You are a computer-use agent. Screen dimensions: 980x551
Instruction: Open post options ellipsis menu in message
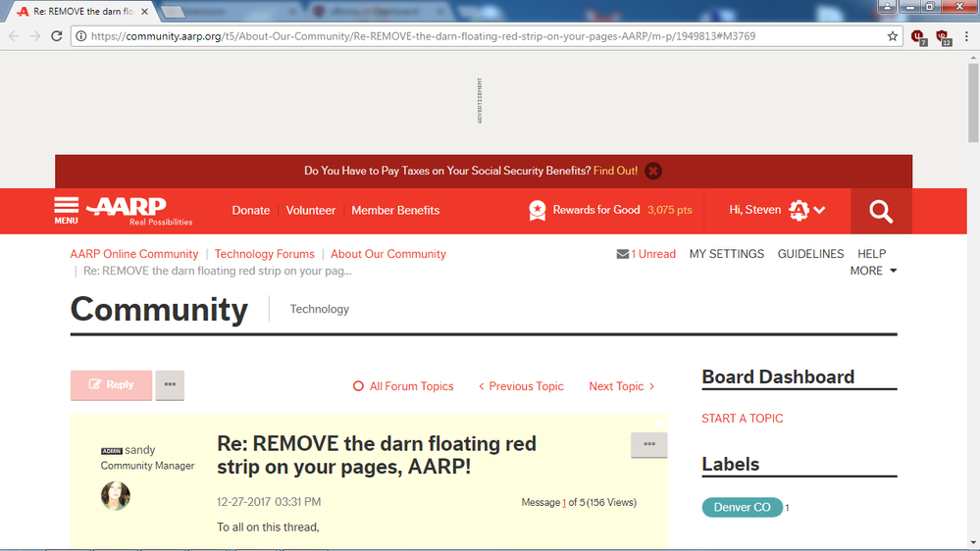(x=648, y=444)
